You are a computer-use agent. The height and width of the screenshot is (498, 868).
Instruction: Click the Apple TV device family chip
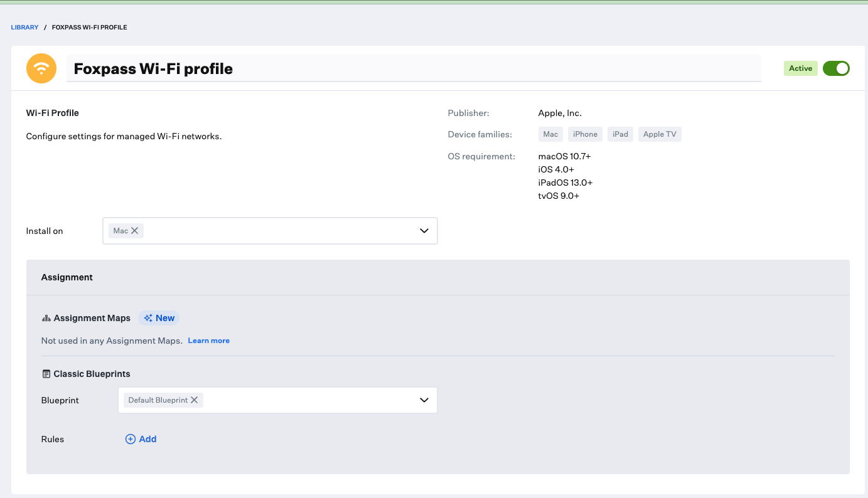(660, 134)
